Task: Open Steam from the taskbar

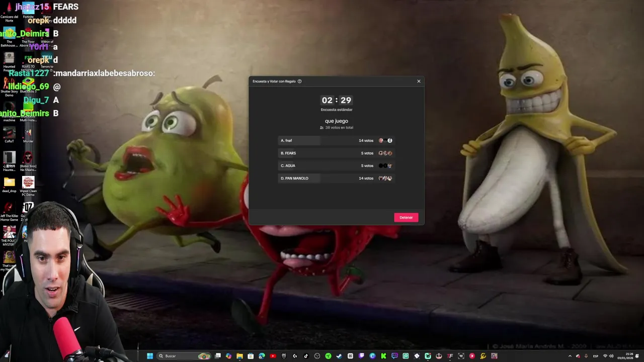Action: coord(339,356)
